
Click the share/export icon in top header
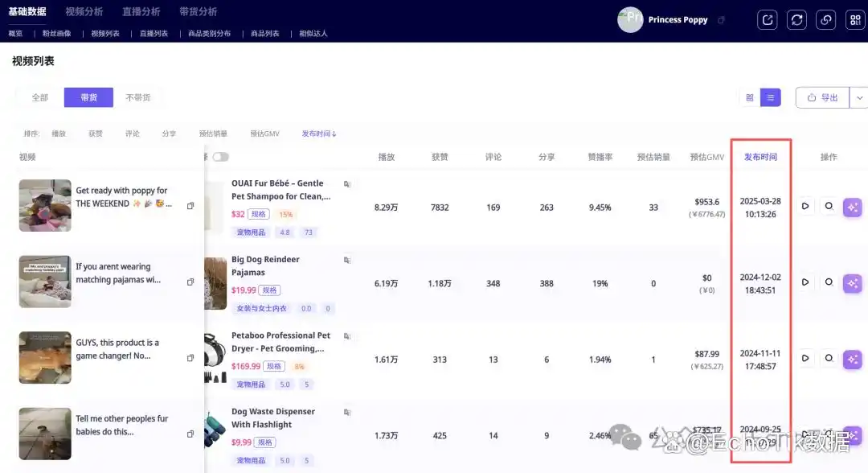point(768,20)
